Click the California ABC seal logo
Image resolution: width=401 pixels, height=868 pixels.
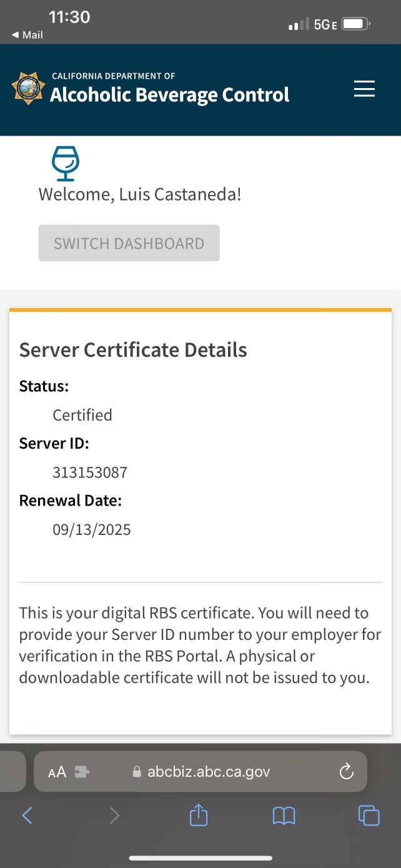click(28, 88)
